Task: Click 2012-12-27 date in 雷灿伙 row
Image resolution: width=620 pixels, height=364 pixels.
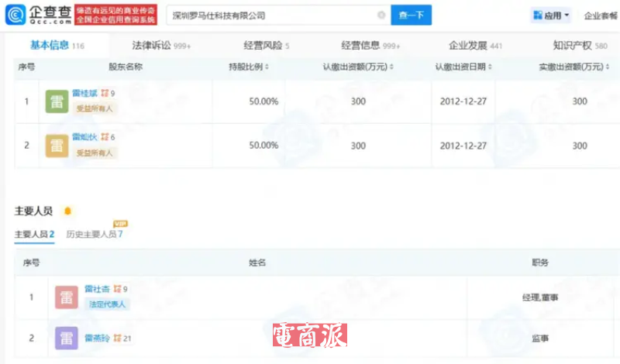Action: click(463, 146)
